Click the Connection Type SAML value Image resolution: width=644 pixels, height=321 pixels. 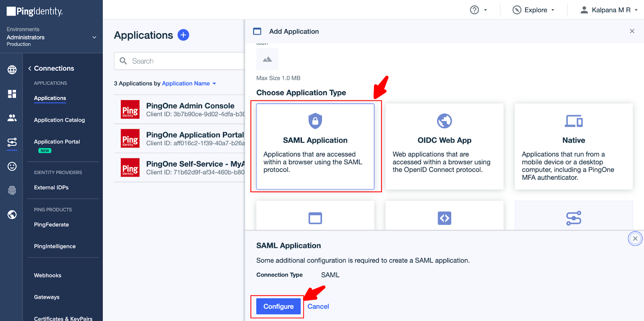pyautogui.click(x=330, y=275)
